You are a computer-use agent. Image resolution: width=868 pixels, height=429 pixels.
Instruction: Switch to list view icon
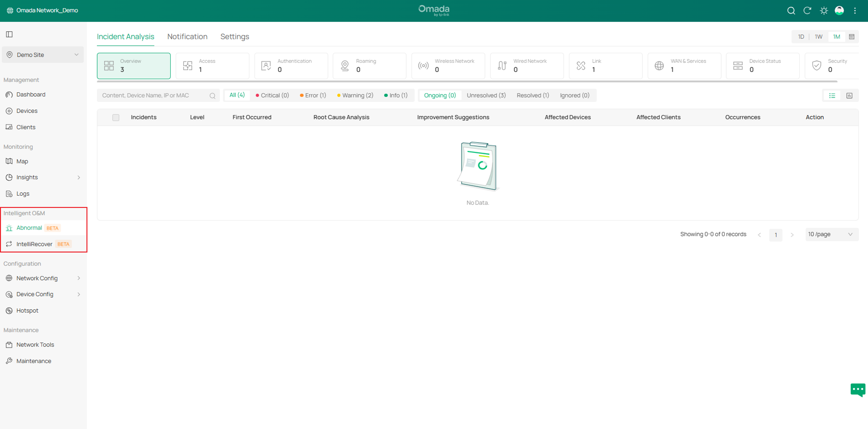[832, 96]
